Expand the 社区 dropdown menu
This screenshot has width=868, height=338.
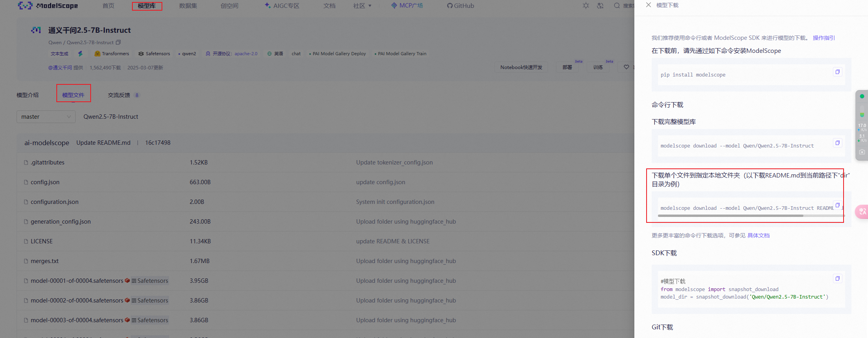(x=362, y=6)
